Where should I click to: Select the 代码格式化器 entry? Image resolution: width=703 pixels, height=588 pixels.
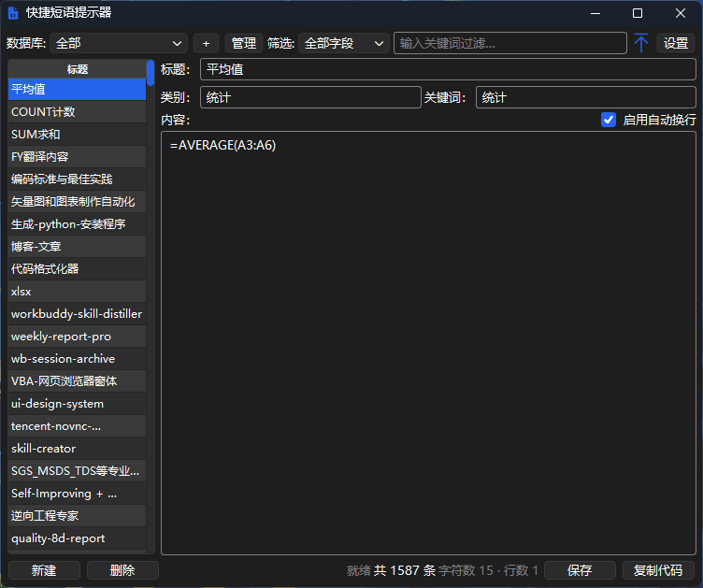(77, 268)
